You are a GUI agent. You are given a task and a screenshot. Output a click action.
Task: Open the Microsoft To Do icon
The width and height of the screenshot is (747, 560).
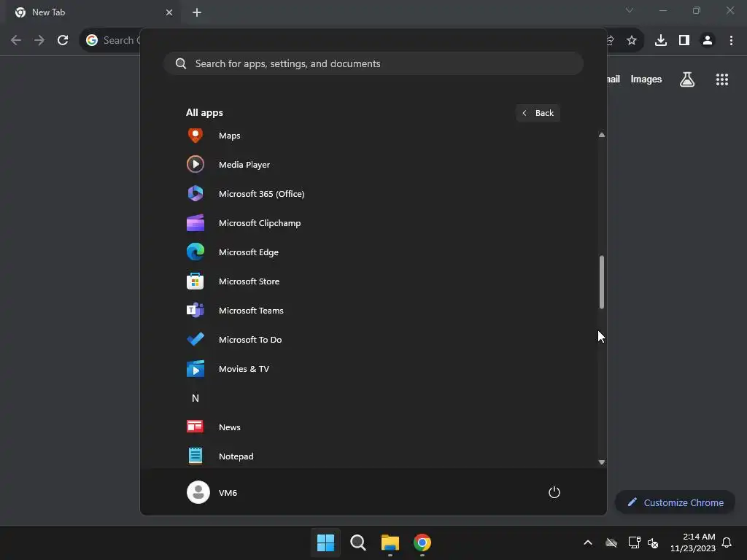pos(196,340)
